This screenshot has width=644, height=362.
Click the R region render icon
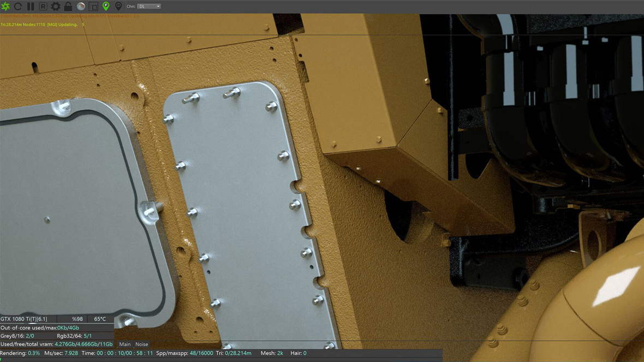tap(43, 7)
